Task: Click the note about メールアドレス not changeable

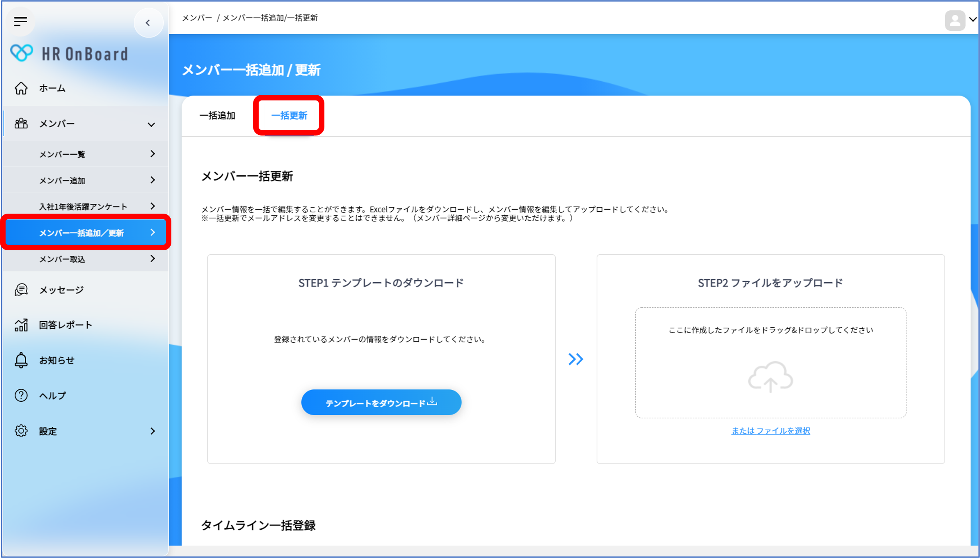Action: pyautogui.click(x=387, y=218)
